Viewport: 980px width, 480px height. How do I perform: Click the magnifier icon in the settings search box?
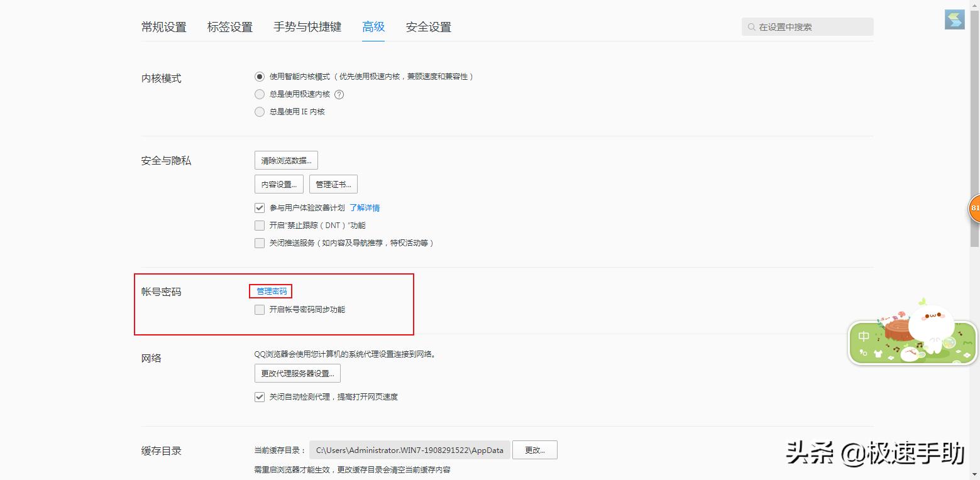[x=752, y=26]
